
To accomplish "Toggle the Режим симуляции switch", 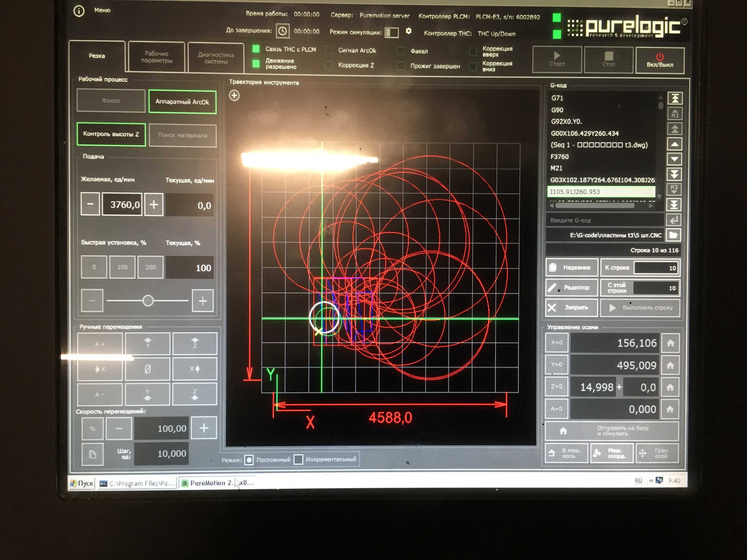I will (x=392, y=32).
